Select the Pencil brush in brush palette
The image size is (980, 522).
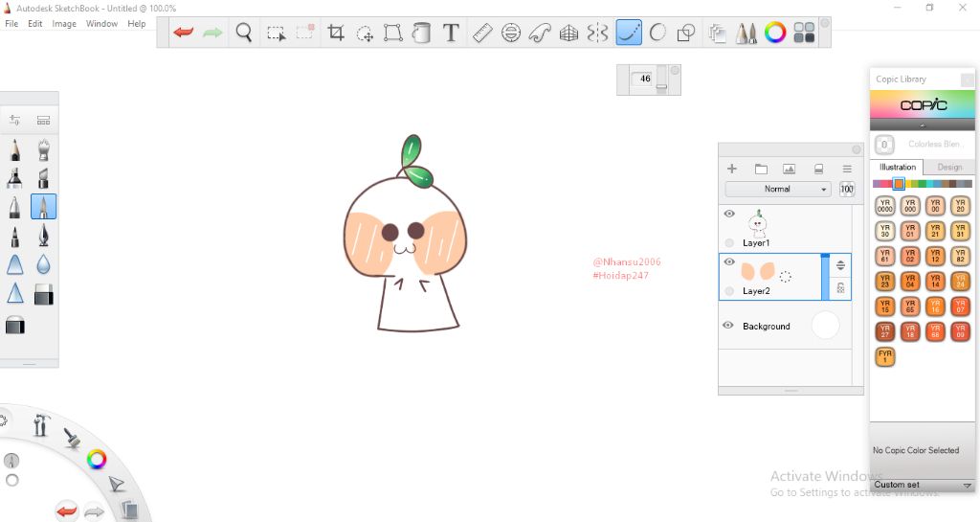pyautogui.click(x=14, y=150)
